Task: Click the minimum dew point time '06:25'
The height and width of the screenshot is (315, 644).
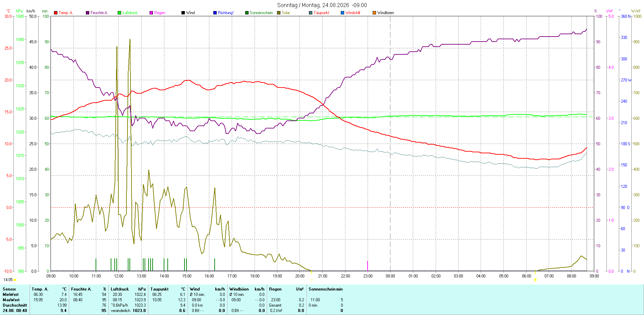Action: pyautogui.click(x=157, y=295)
